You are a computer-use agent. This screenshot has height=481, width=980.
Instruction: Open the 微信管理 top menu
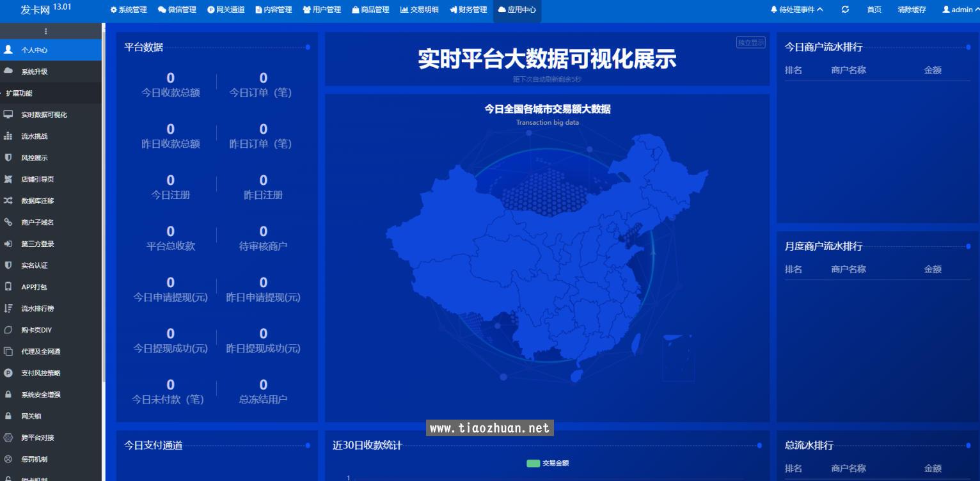(177, 10)
